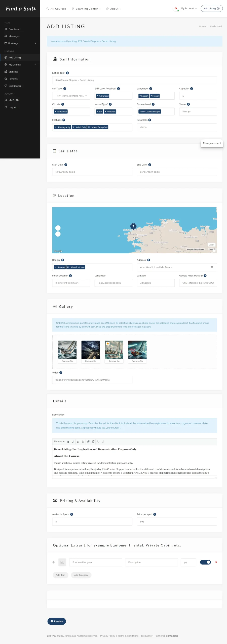
Task: Show help tooltip for Skill Level Required
Action: (119, 89)
